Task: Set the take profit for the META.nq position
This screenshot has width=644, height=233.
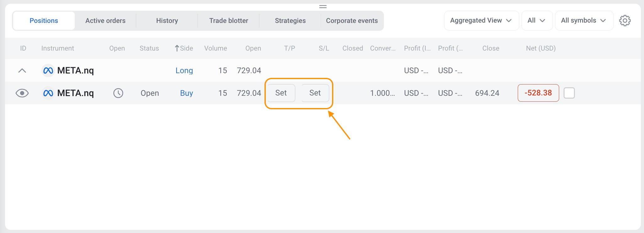Action: click(281, 93)
